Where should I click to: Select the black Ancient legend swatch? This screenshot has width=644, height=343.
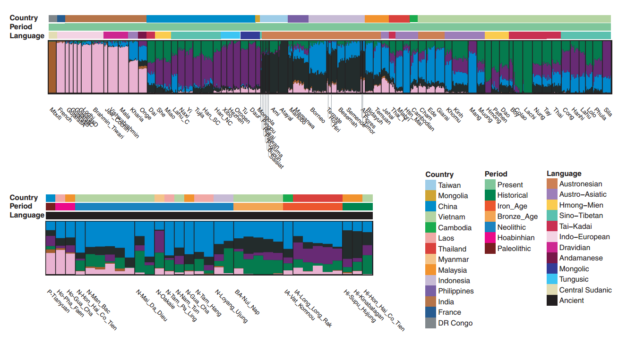(552, 300)
